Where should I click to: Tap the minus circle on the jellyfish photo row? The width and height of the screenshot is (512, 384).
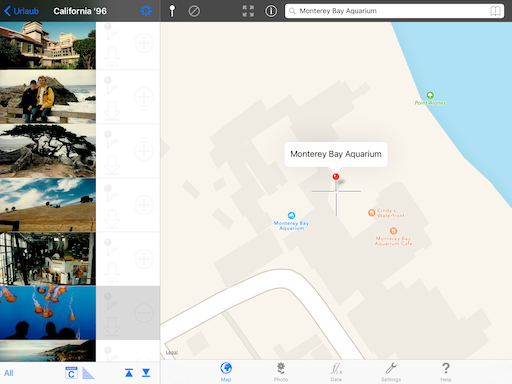(144, 313)
